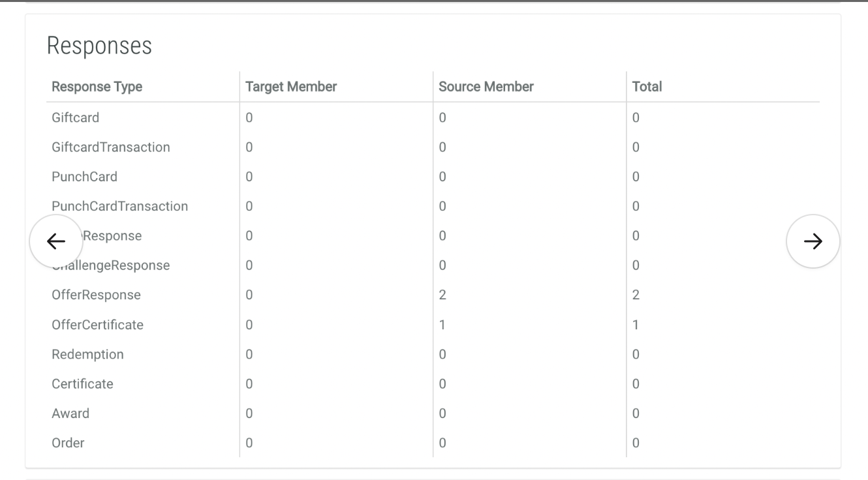Click the Response Type column header
Viewport: 868px width, 480px height.
click(97, 87)
